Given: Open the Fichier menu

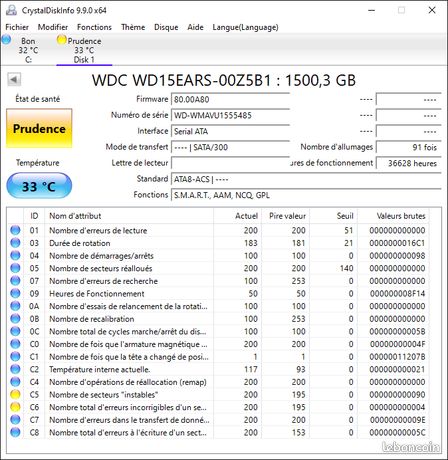Looking at the screenshot, I should (x=17, y=27).
